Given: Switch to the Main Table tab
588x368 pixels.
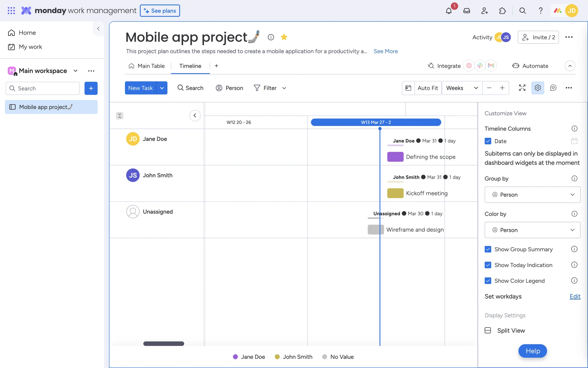Looking at the screenshot, I should coord(147,66).
